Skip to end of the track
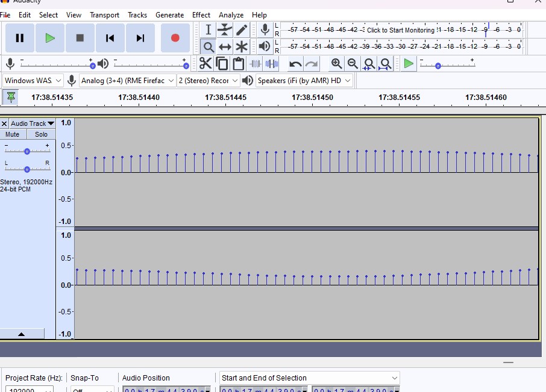This screenshot has width=546, height=392. point(140,38)
